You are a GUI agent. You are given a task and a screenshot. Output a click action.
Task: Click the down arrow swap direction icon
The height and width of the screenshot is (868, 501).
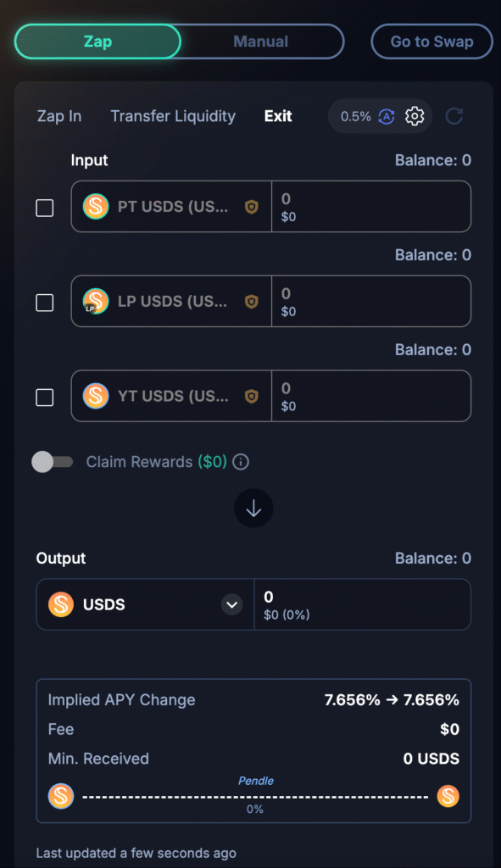(x=253, y=509)
